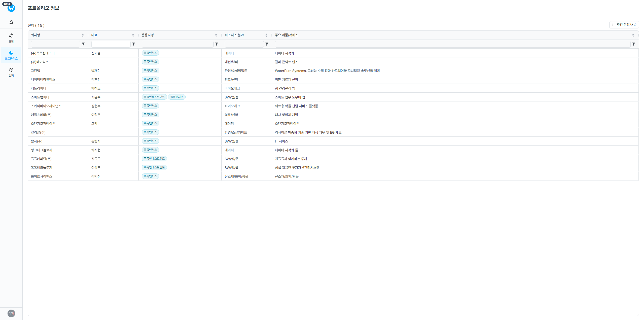Click the beta W logo

(x=11, y=8)
